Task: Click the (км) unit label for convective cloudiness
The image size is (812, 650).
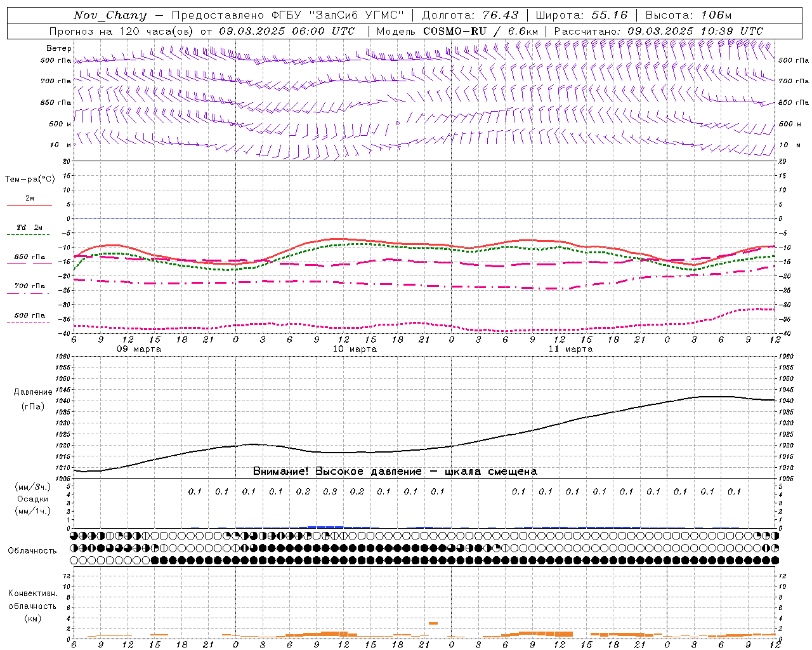Action: 32,619
